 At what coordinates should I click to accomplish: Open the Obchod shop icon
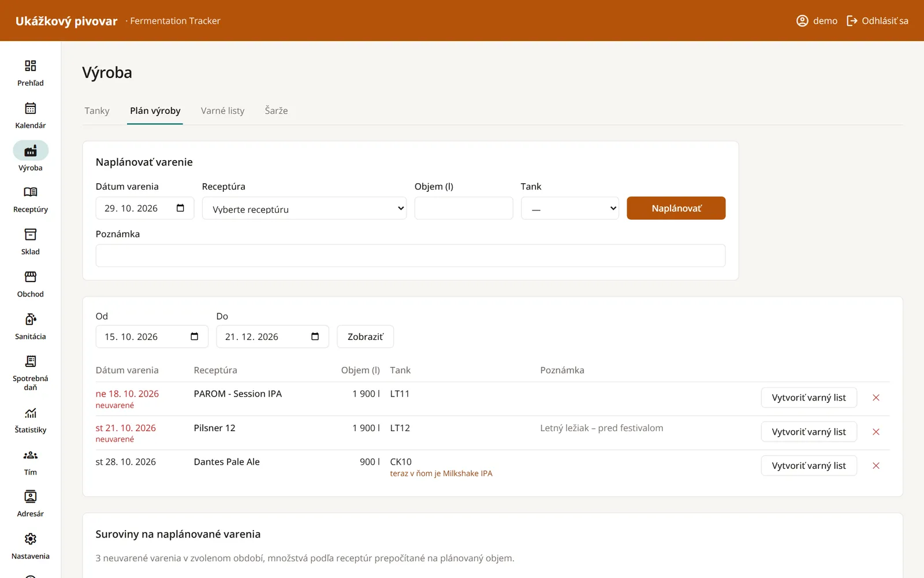31,277
